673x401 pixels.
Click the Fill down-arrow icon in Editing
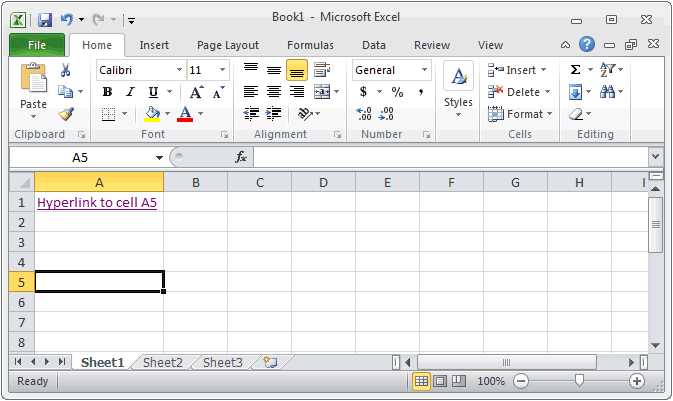[576, 92]
